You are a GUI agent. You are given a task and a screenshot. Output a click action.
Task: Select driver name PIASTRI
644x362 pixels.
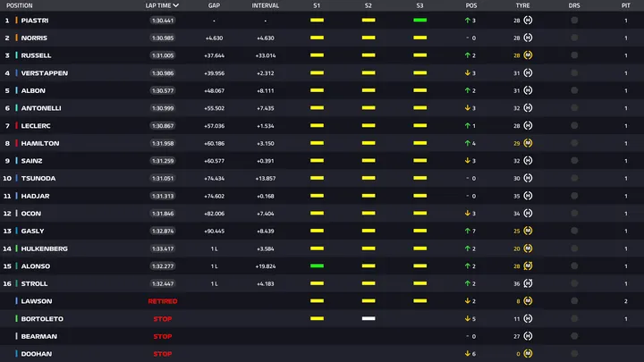pyautogui.click(x=35, y=20)
